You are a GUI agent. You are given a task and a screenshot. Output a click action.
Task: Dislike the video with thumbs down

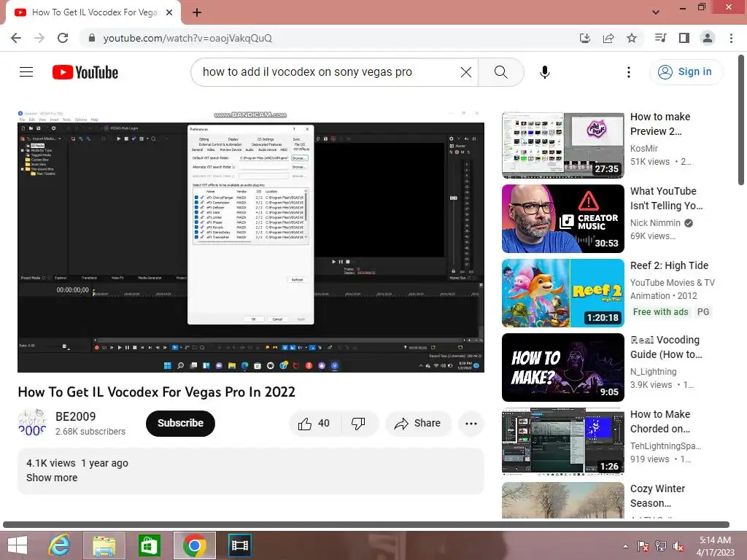tap(358, 424)
